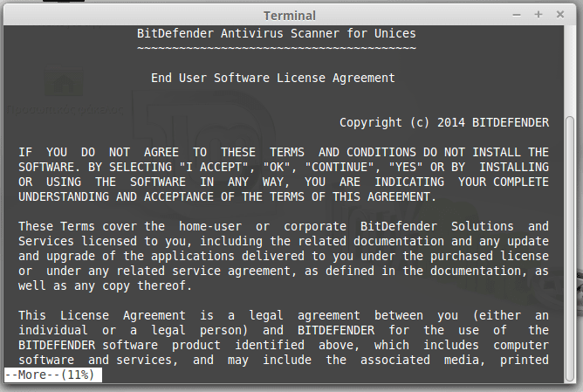The width and height of the screenshot is (583, 392).
Task: Click line starting 'software and services, and may'
Action: [284, 360]
